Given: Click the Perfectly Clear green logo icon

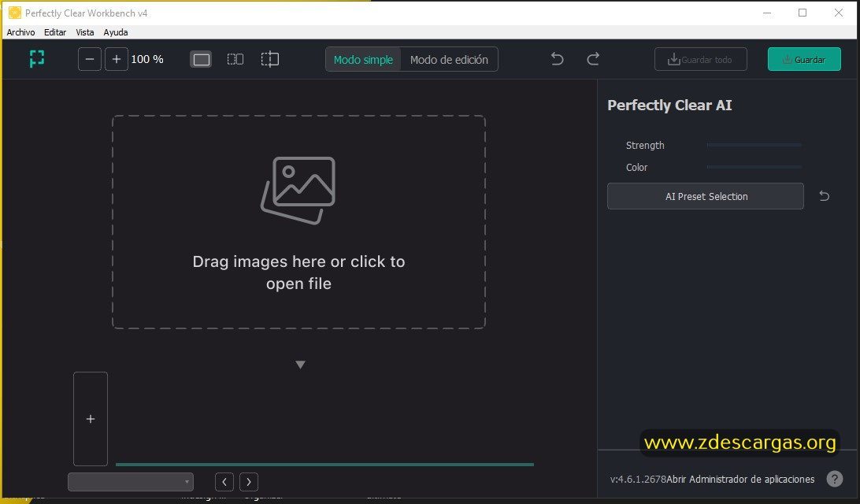Looking at the screenshot, I should coord(37,59).
